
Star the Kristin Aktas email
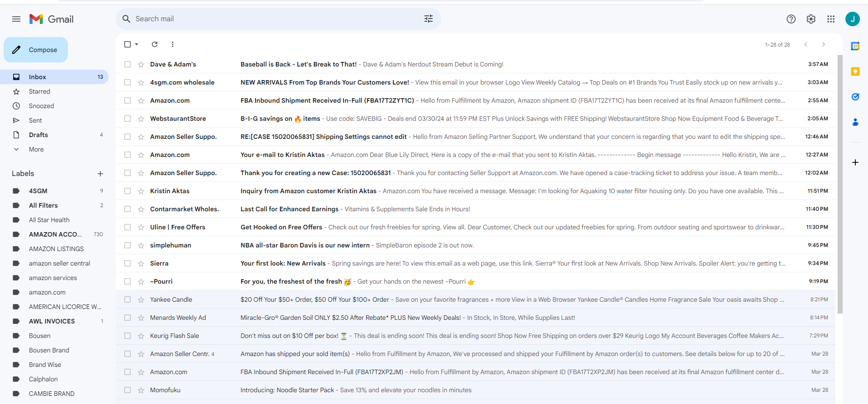[x=141, y=191]
